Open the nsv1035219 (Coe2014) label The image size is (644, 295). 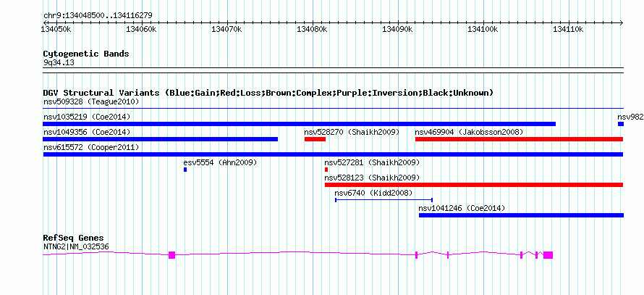click(x=87, y=117)
